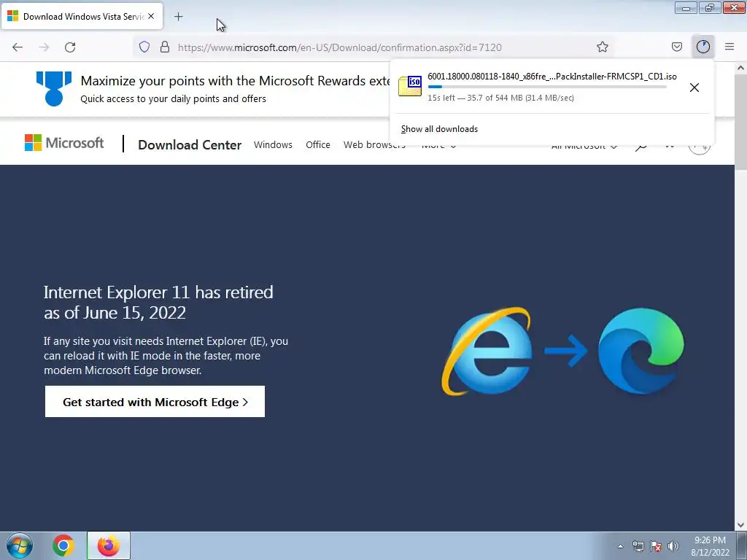747x560 pixels.
Task: Click "Maximize your points" Rewards banner text
Action: click(x=236, y=81)
